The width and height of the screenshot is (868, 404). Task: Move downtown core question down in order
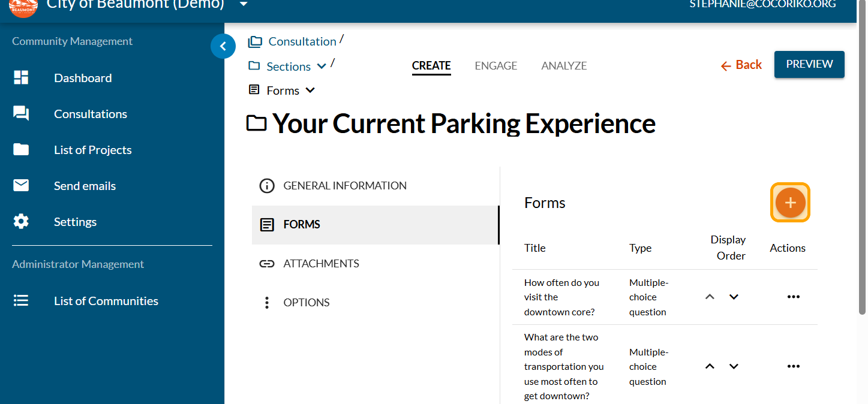coord(734,297)
